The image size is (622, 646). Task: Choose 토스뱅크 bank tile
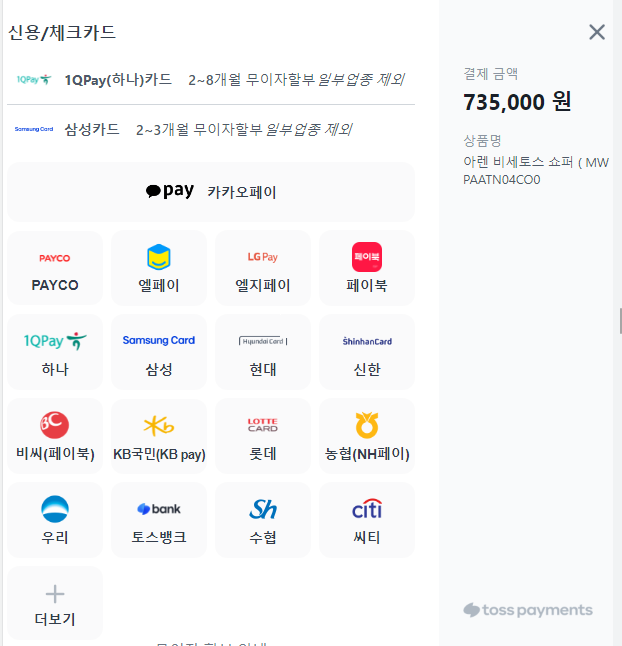(159, 520)
